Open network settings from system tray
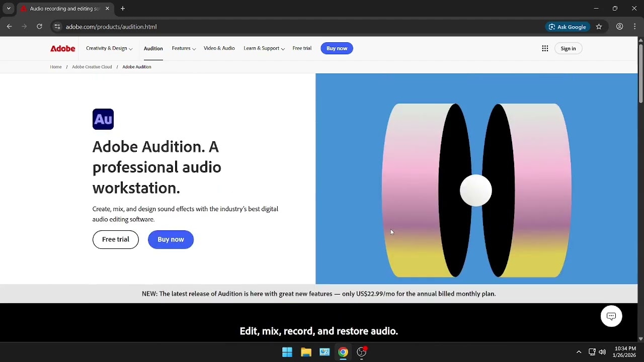644x362 pixels. point(592,352)
